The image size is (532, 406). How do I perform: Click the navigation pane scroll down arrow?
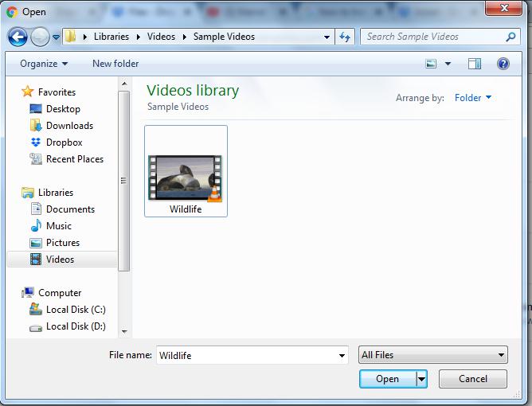(x=124, y=331)
